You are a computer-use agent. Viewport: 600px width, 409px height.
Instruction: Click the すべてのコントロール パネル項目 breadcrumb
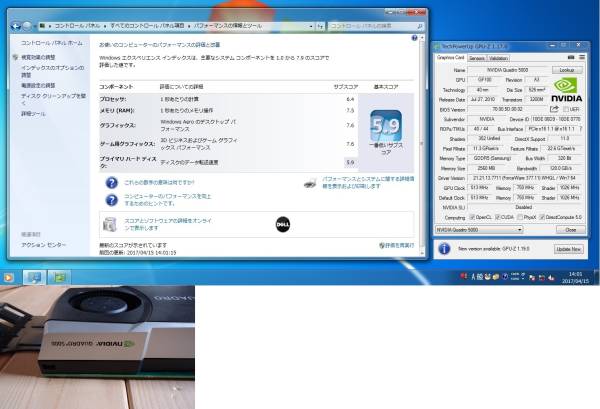pos(147,26)
